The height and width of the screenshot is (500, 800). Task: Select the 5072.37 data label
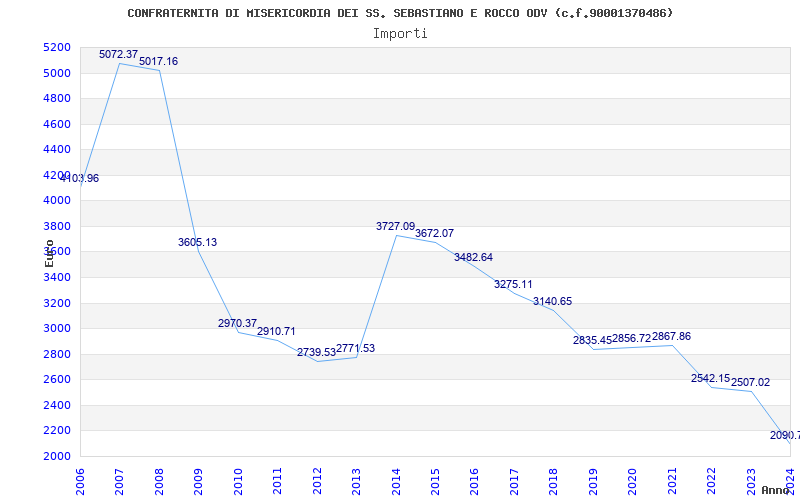118,54
